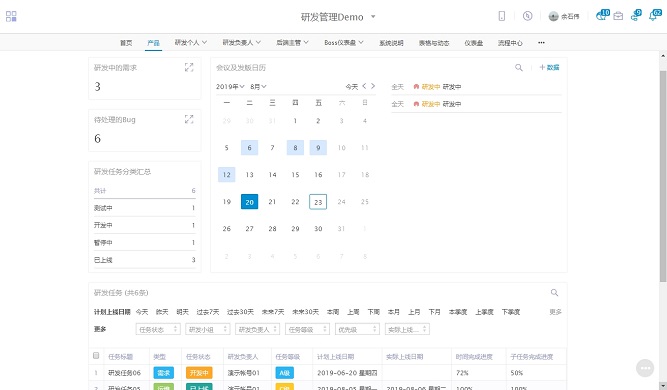
Task: Click the 测试中 row in task summary
Action: tap(144, 208)
